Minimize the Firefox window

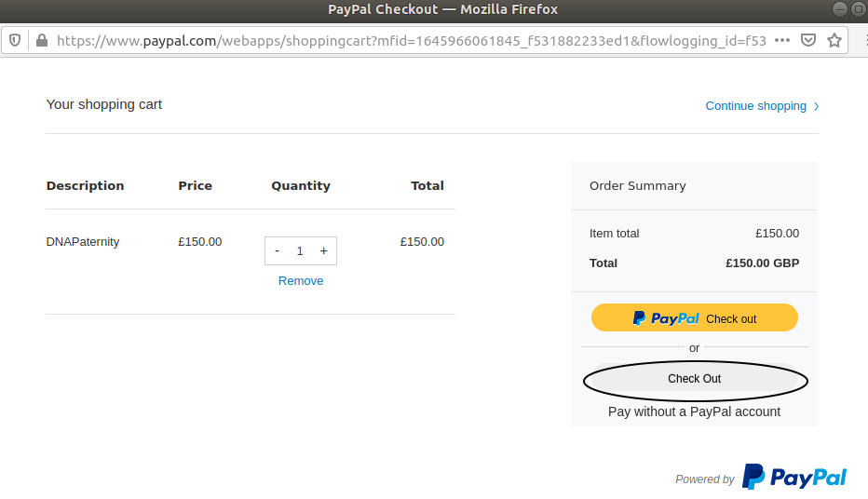(840, 9)
